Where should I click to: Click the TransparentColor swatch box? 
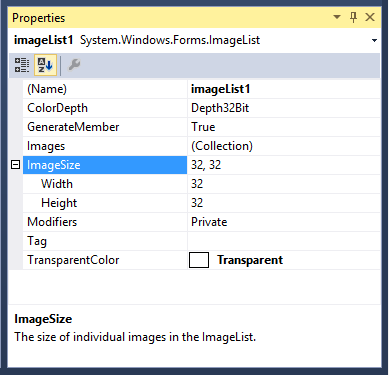199,260
